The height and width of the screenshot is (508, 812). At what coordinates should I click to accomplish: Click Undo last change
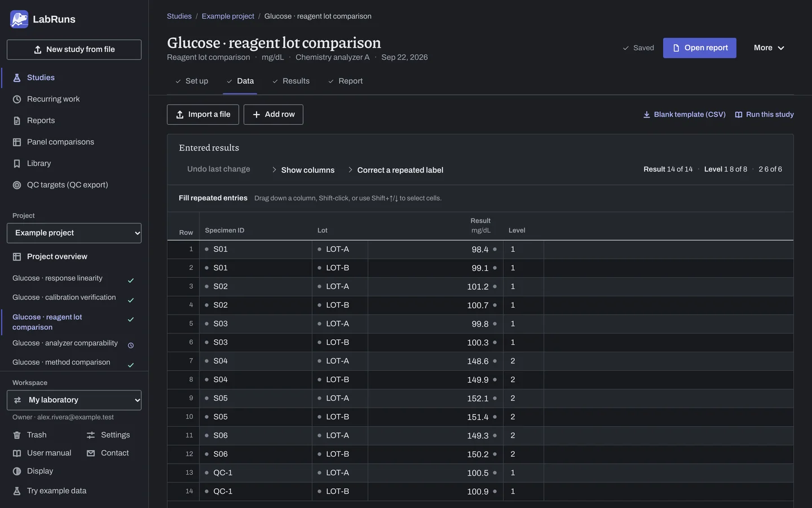coord(219,169)
